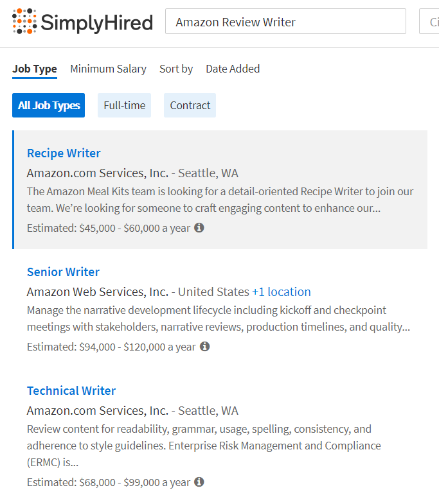Viewport: 439px width, 504px height.
Task: Click the cut-off City input field
Action: click(x=429, y=21)
